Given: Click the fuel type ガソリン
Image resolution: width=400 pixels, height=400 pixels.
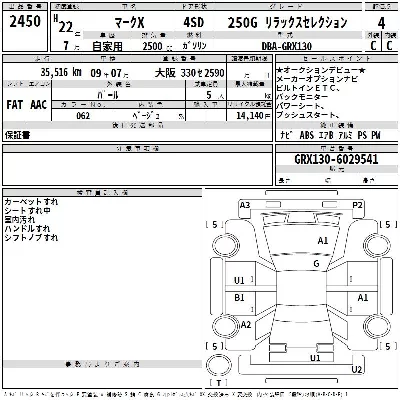Looking at the screenshot, I should tap(194, 46).
